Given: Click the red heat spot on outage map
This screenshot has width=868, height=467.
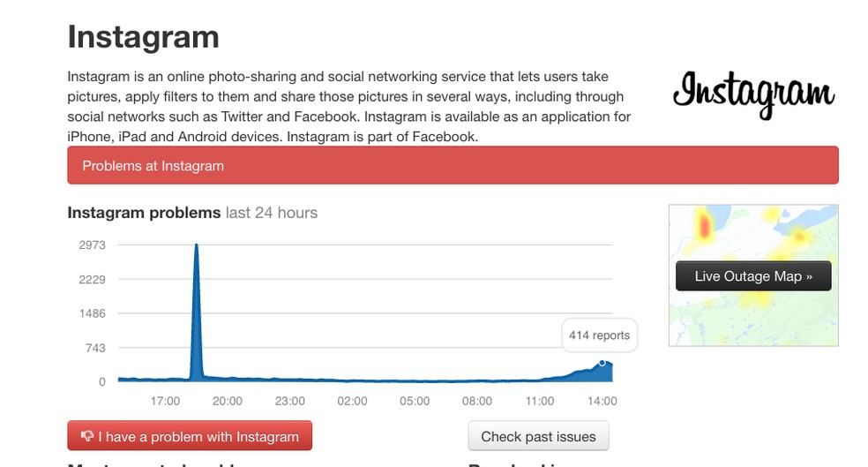Looking at the screenshot, I should (x=704, y=227).
